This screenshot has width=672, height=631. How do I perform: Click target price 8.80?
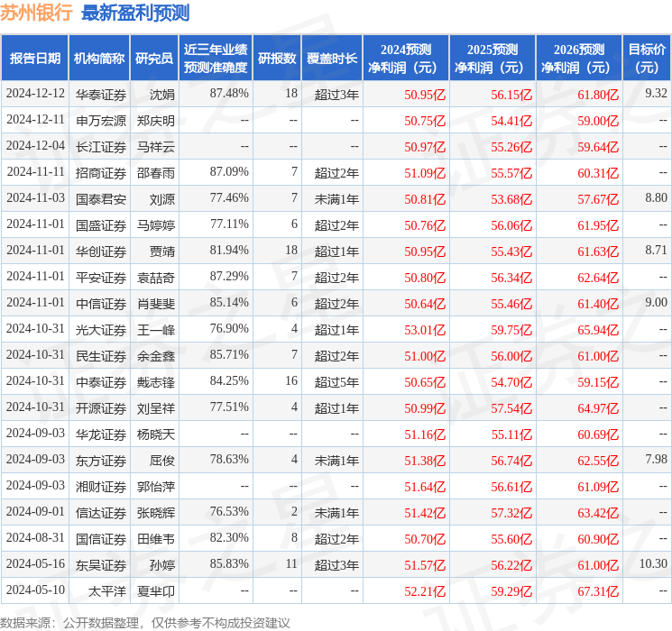coord(656,198)
